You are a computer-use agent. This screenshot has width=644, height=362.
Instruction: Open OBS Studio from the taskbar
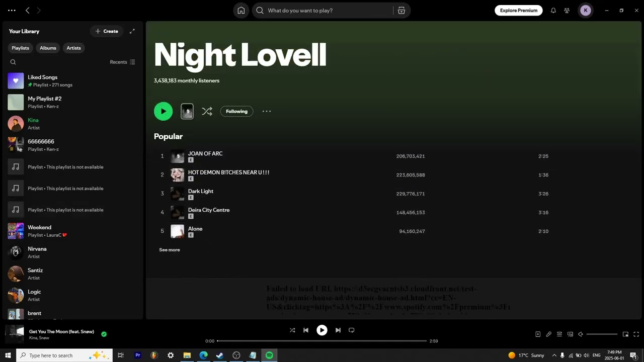pos(236,355)
